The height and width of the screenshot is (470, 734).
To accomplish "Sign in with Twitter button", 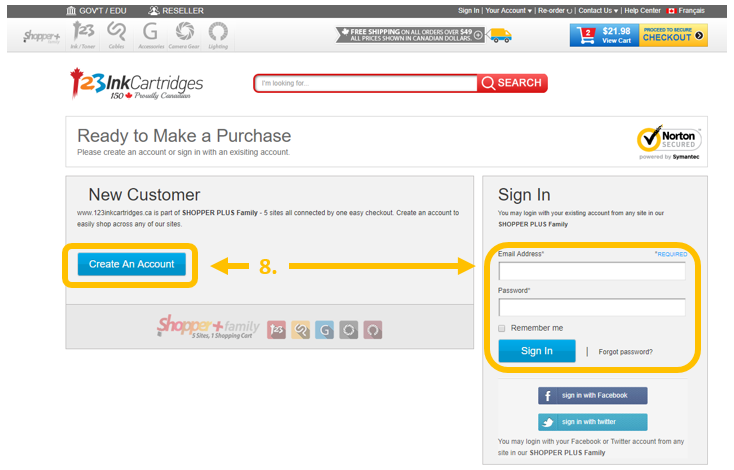I will click(593, 422).
